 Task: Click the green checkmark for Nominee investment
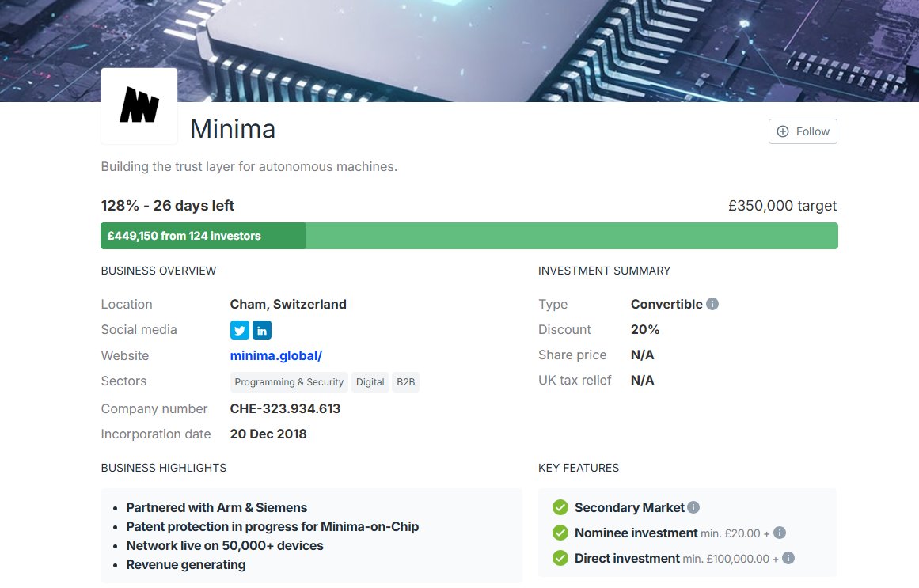(560, 533)
